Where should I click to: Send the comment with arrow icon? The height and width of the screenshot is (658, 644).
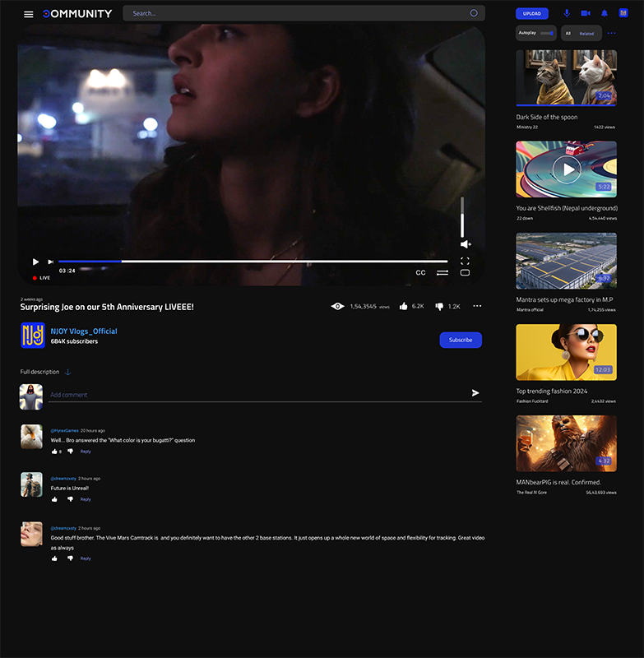pos(475,393)
